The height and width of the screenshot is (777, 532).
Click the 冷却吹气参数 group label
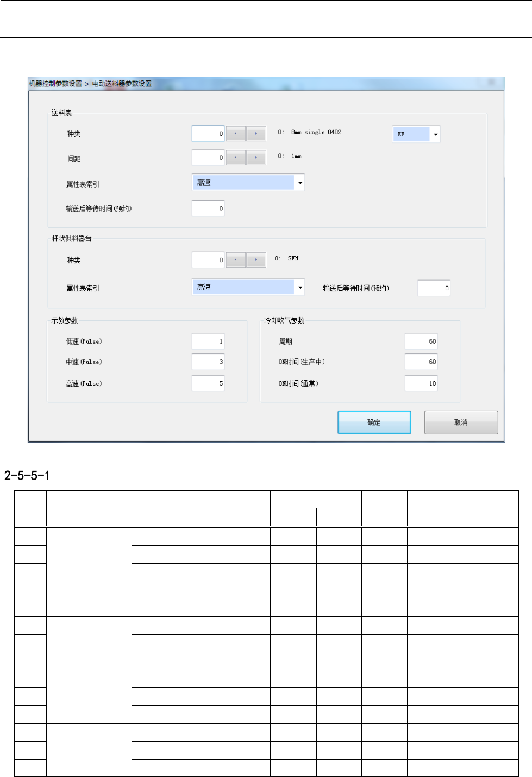point(284,320)
